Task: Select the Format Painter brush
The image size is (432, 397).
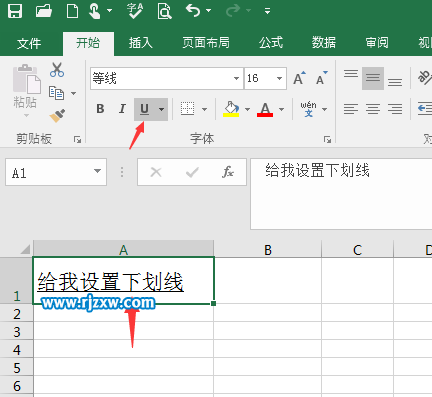Action: [x=57, y=116]
